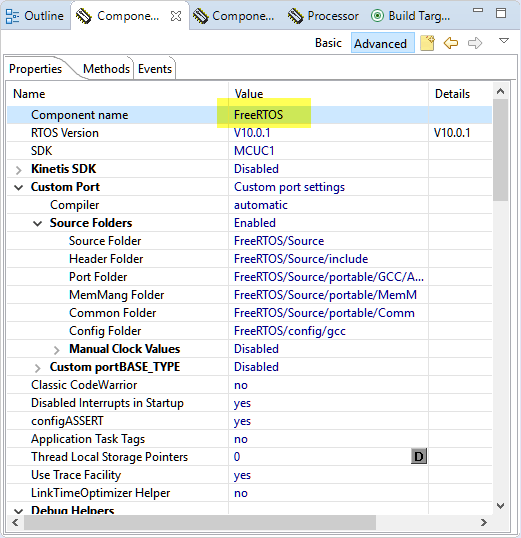
Task: Edit Port Folder path value
Action: click(328, 277)
